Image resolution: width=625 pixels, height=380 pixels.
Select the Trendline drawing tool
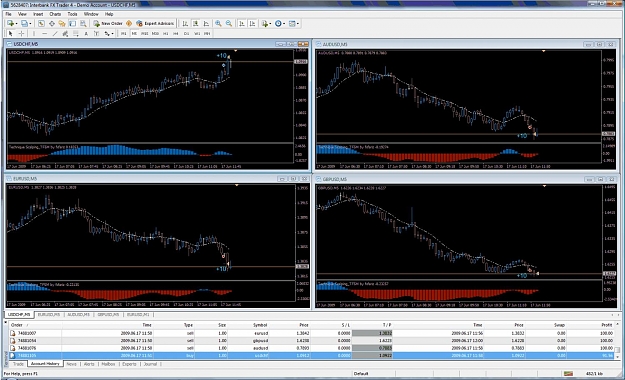55,33
